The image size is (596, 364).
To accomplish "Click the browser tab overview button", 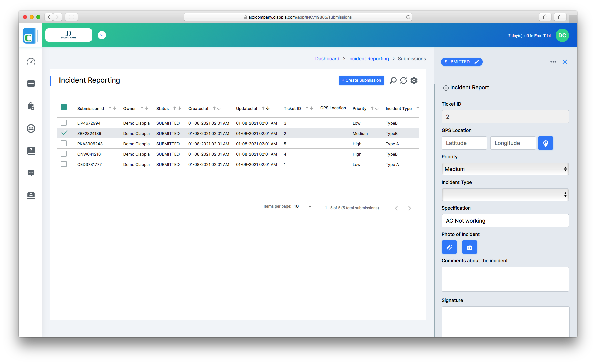I will [x=560, y=17].
